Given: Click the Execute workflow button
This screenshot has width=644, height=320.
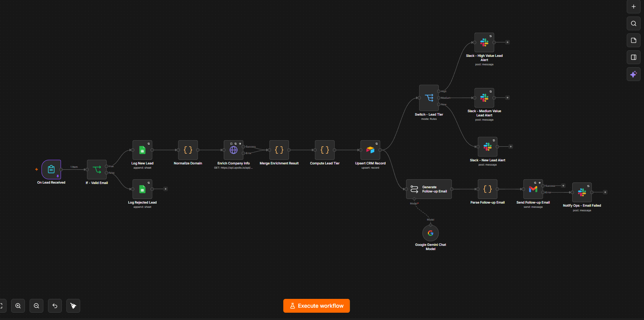Looking at the screenshot, I should click(317, 306).
